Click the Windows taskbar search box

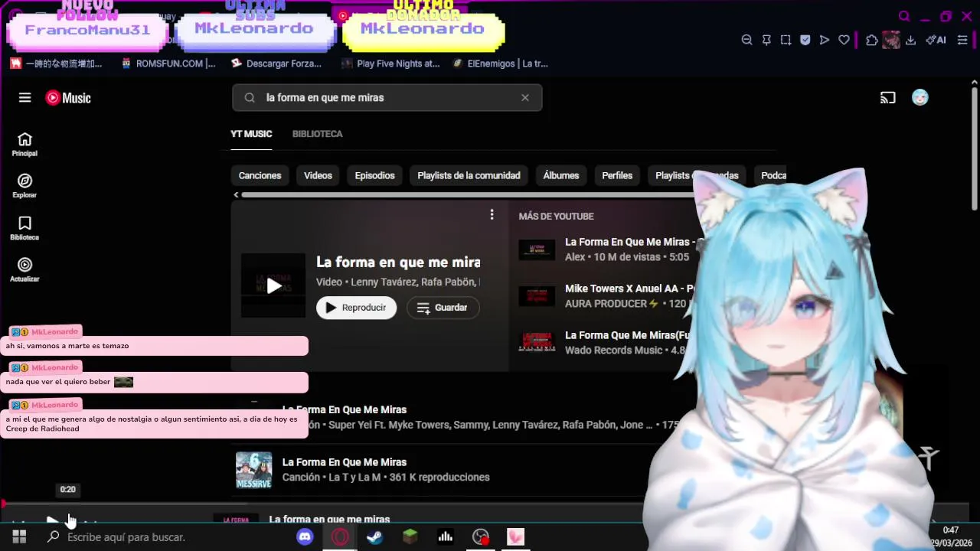pyautogui.click(x=165, y=537)
